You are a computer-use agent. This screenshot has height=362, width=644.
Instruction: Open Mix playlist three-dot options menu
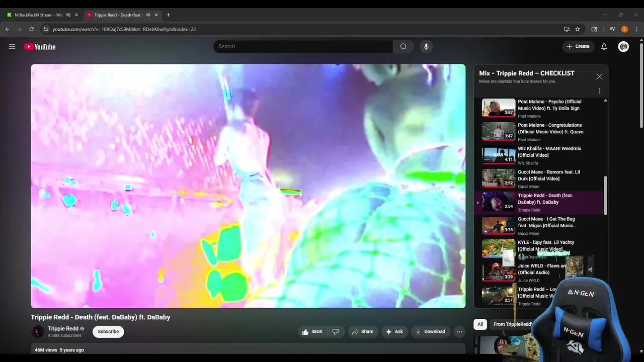point(599,91)
